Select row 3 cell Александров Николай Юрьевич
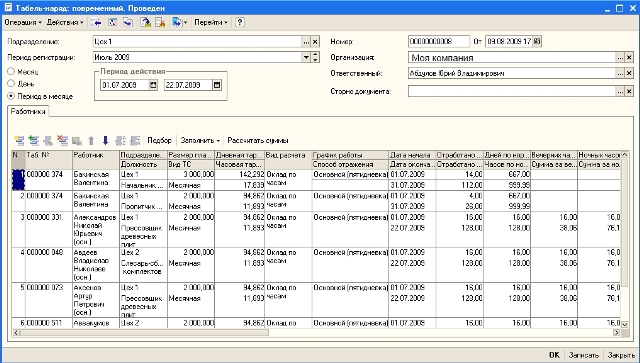640x363 pixels. click(x=96, y=229)
